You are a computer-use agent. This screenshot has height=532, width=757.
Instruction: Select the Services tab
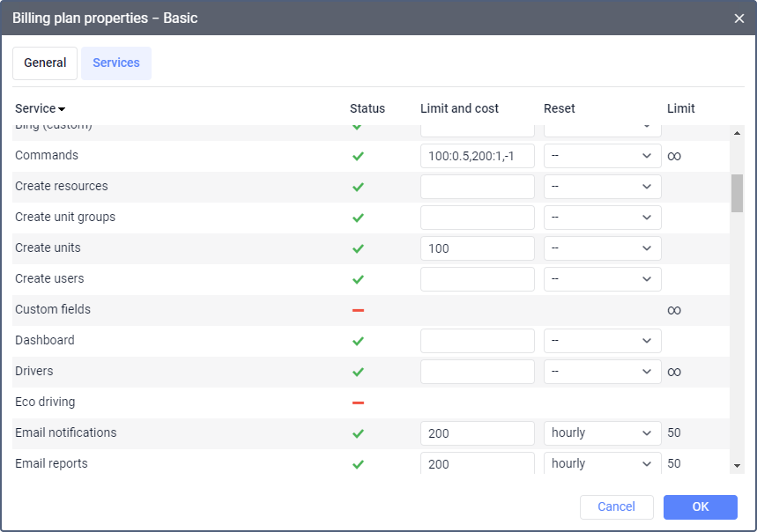click(116, 63)
